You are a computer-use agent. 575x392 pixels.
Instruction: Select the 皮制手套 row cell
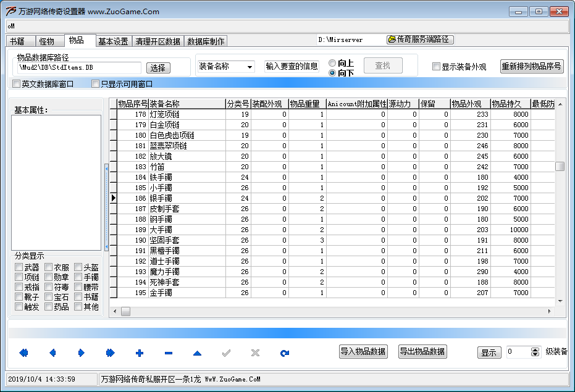click(x=187, y=209)
